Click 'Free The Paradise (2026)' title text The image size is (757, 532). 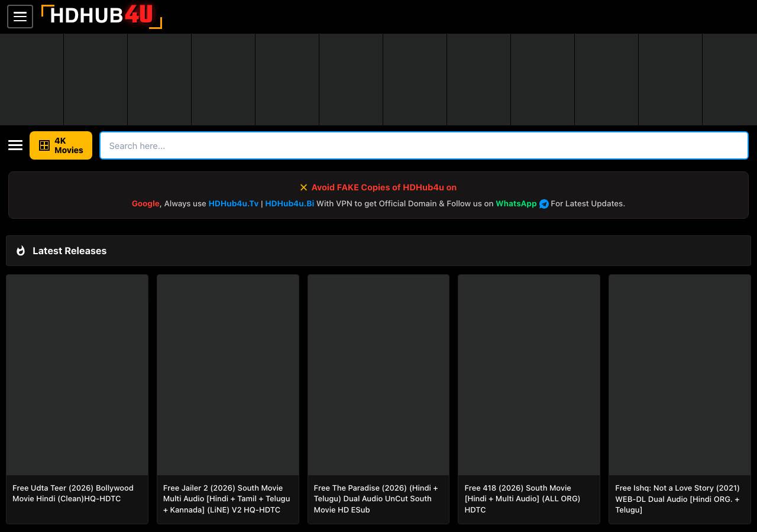pyautogui.click(x=376, y=499)
